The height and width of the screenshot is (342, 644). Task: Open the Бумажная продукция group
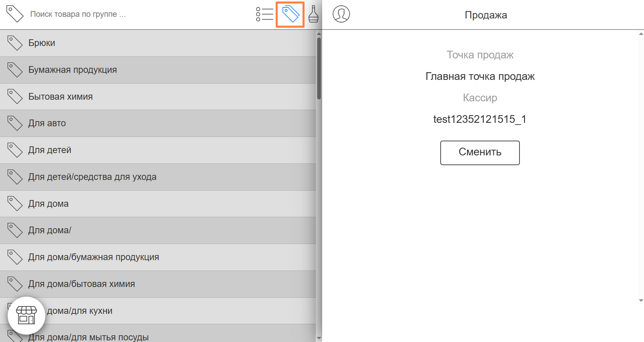click(158, 70)
